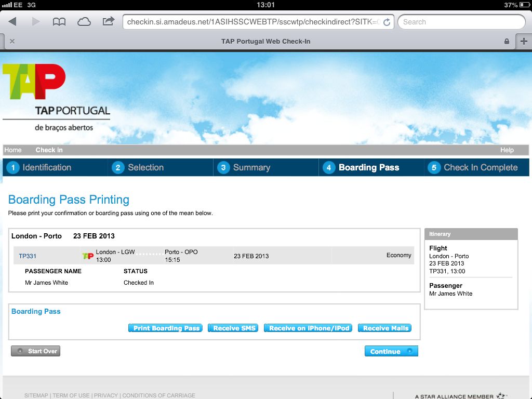Tap the Safari forward arrow

click(x=36, y=22)
